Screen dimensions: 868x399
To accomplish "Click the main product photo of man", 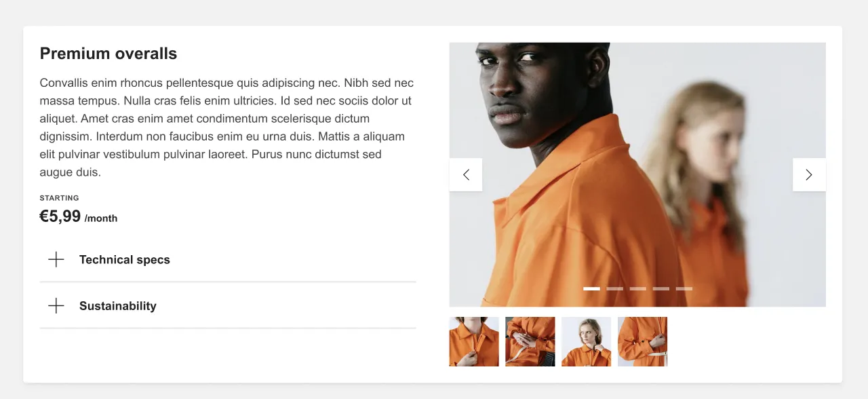I will point(637,175).
